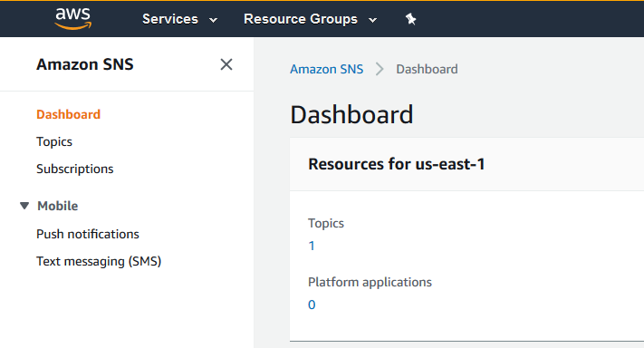Click Platform applications count 0

click(x=312, y=304)
